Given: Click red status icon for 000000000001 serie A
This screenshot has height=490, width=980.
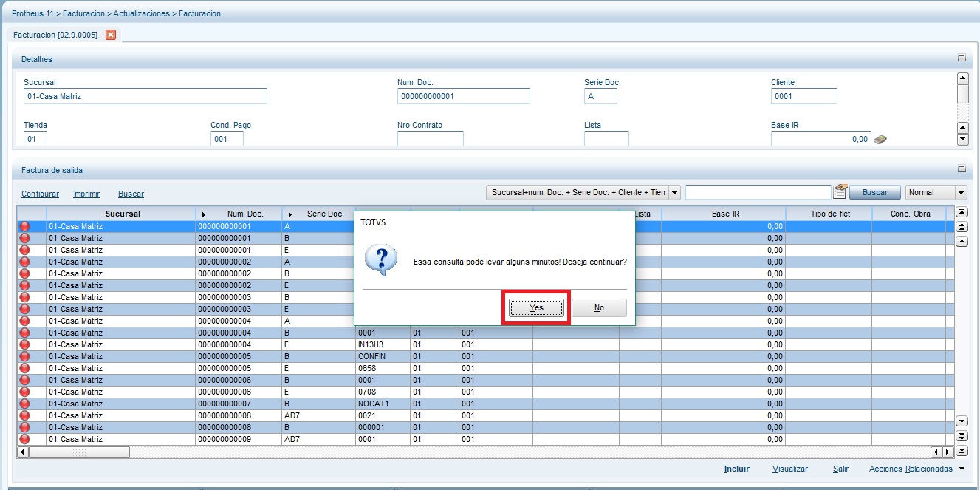Looking at the screenshot, I should coord(24,227).
